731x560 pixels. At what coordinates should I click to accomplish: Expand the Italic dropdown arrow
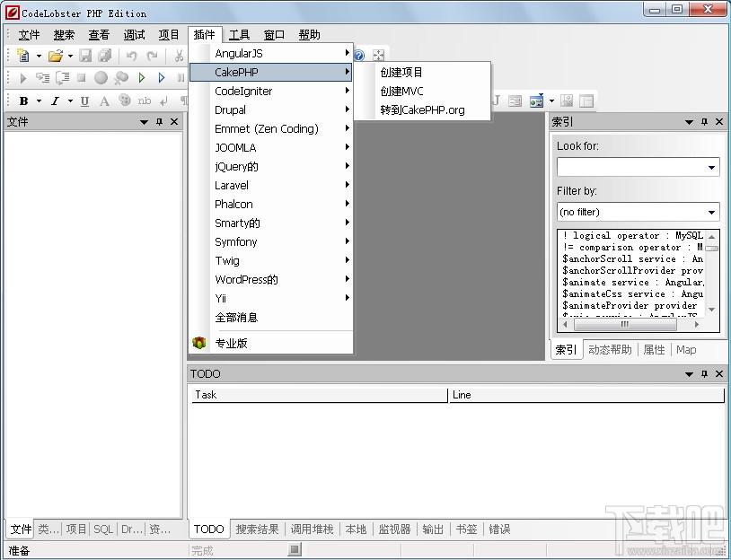click(x=70, y=101)
